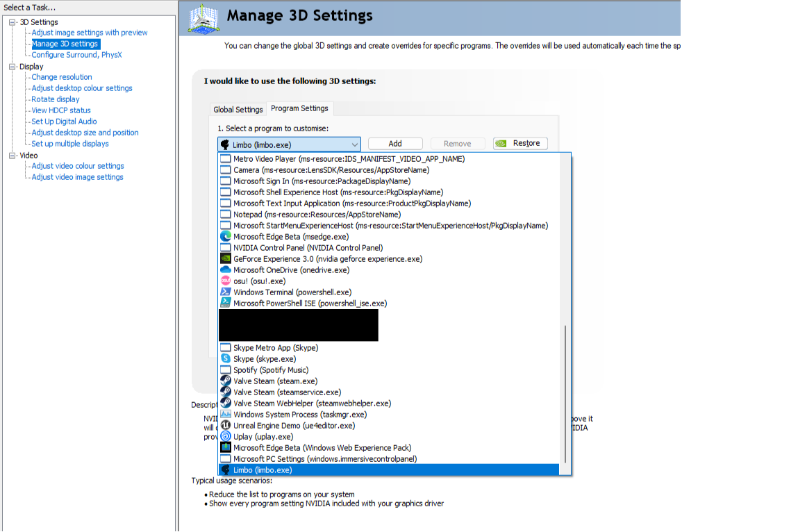Click the Uplay icon
798x532 pixels.
tap(226, 436)
